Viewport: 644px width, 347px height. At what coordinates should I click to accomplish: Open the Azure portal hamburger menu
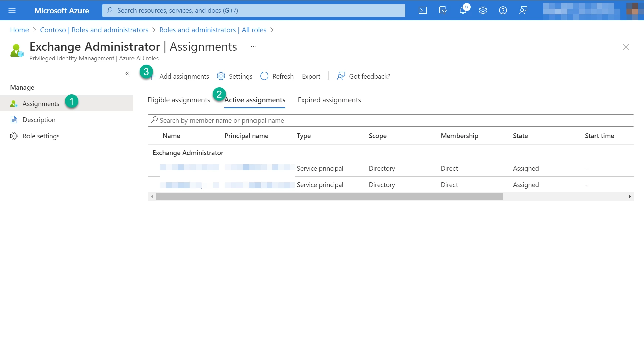[12, 10]
